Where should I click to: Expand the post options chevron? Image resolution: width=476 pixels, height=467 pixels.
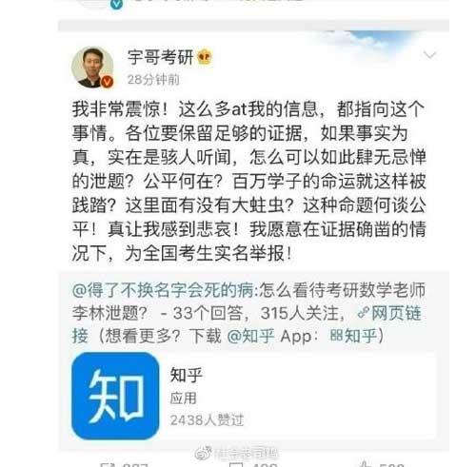point(430,55)
